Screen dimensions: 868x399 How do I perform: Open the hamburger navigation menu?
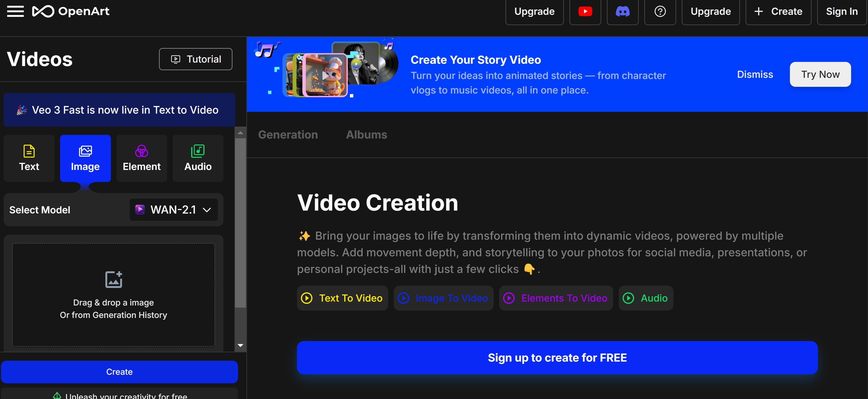tap(15, 12)
